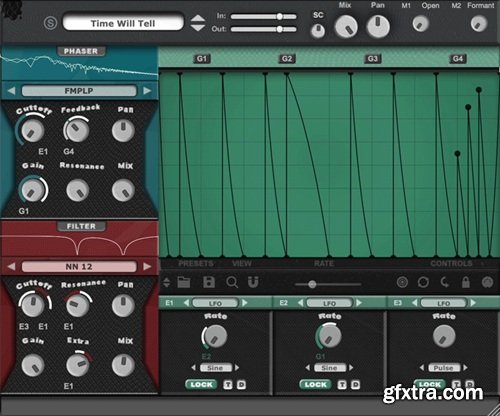Click E2 modulator next arrow

coord(359,303)
